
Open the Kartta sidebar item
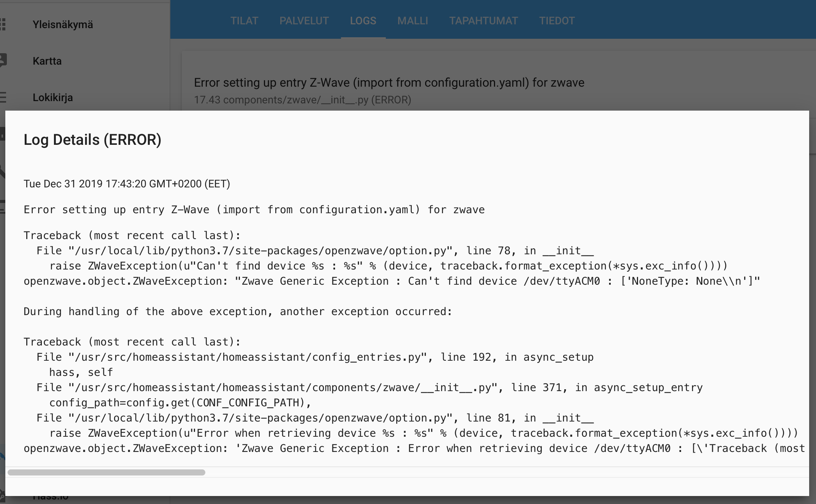pos(47,61)
